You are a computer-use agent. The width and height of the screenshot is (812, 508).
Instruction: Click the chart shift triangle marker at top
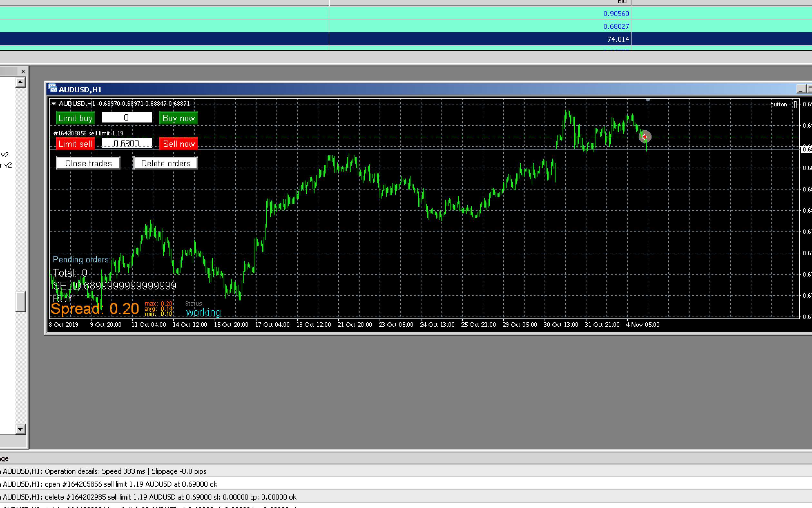[x=648, y=101]
